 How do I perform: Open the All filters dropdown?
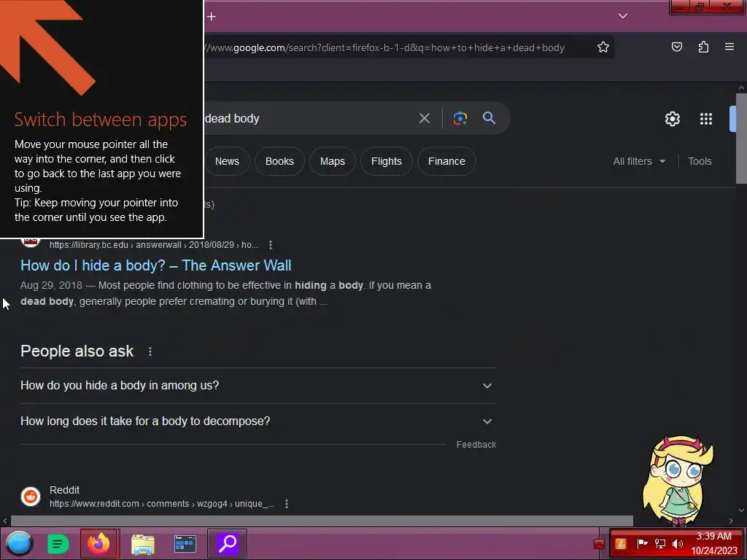click(x=639, y=161)
